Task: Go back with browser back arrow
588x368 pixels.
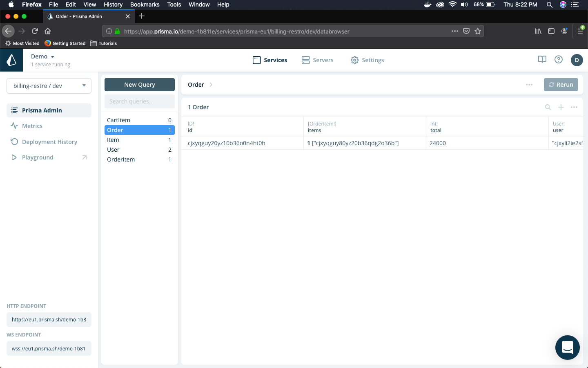Action: 8,31
